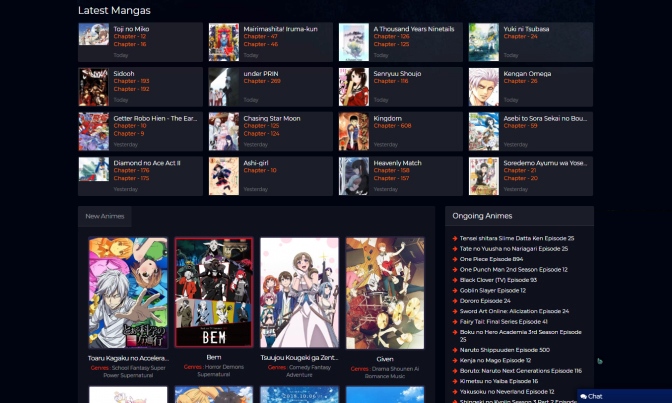
Task: Open Getter Robo Hien Chapter 10
Action: click(130, 126)
